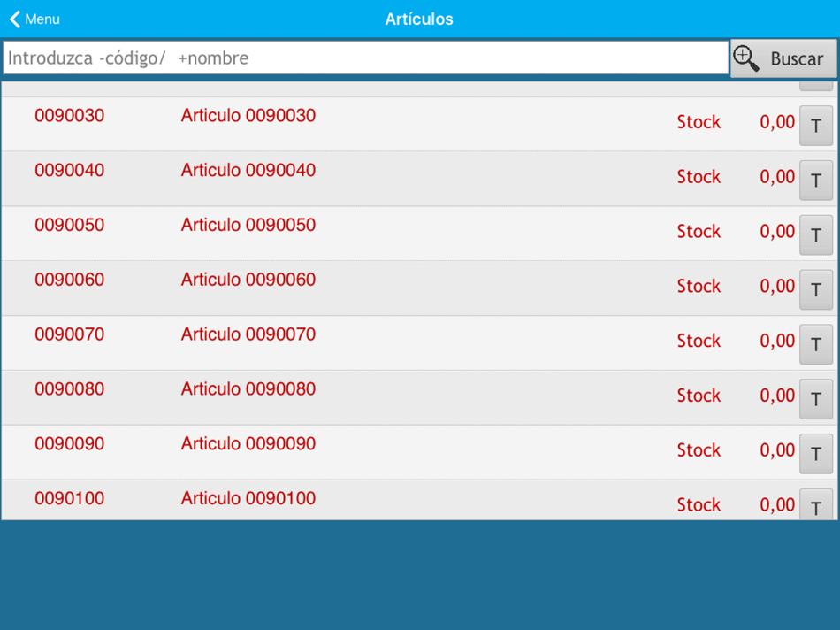The height and width of the screenshot is (630, 840).
Task: Tap the T button for article 0090060
Action: click(x=816, y=289)
